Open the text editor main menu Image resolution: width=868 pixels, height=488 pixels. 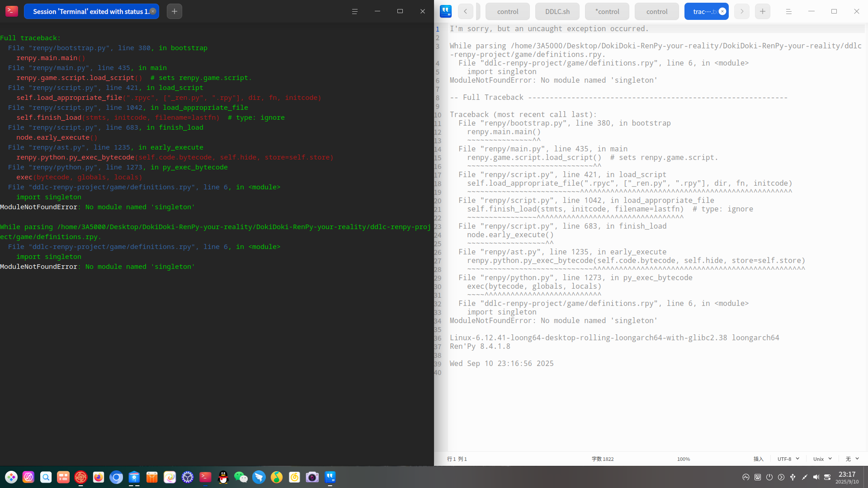click(788, 11)
